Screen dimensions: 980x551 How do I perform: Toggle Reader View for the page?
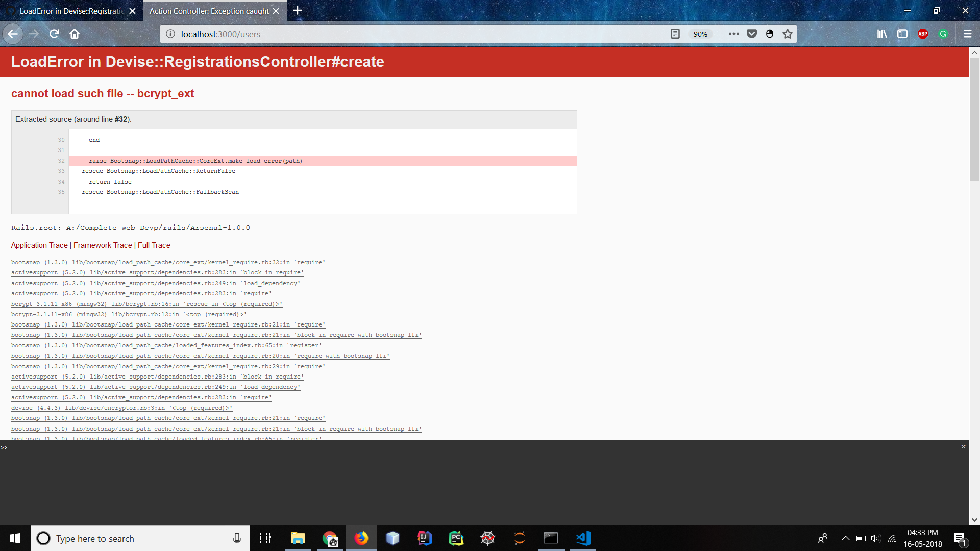[675, 34]
